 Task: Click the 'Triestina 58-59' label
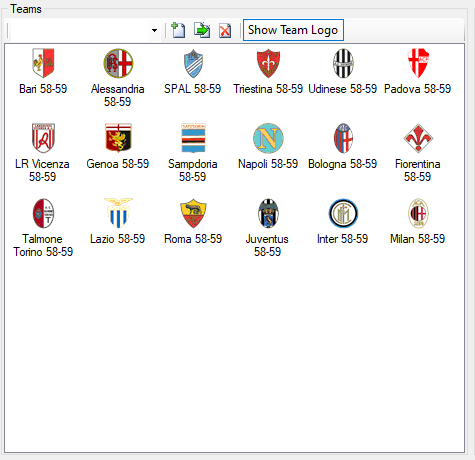268,89
